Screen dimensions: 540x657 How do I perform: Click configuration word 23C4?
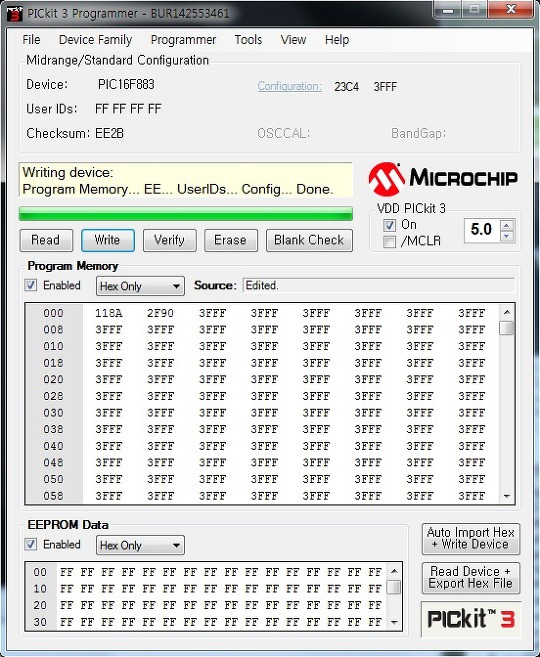pos(346,87)
